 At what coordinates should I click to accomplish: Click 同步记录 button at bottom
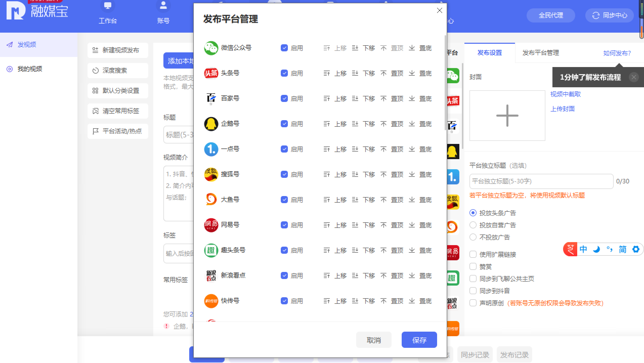pyautogui.click(x=475, y=355)
